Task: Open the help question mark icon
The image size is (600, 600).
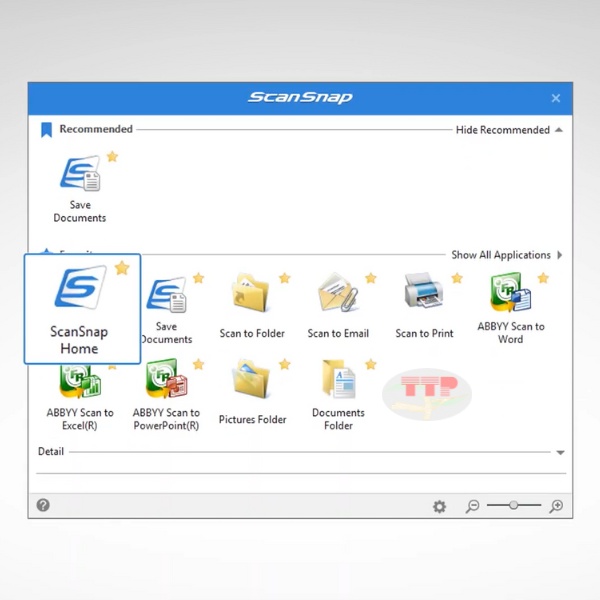Action: coord(43,505)
